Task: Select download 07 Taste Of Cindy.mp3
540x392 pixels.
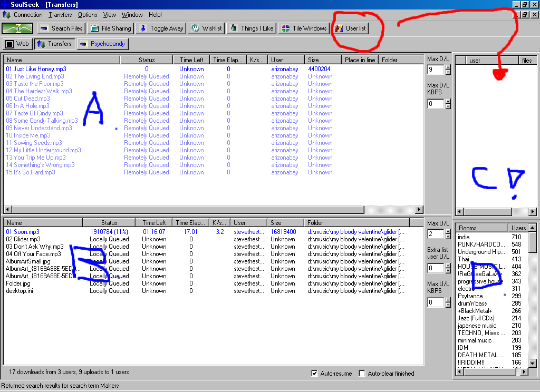Action: coord(34,113)
